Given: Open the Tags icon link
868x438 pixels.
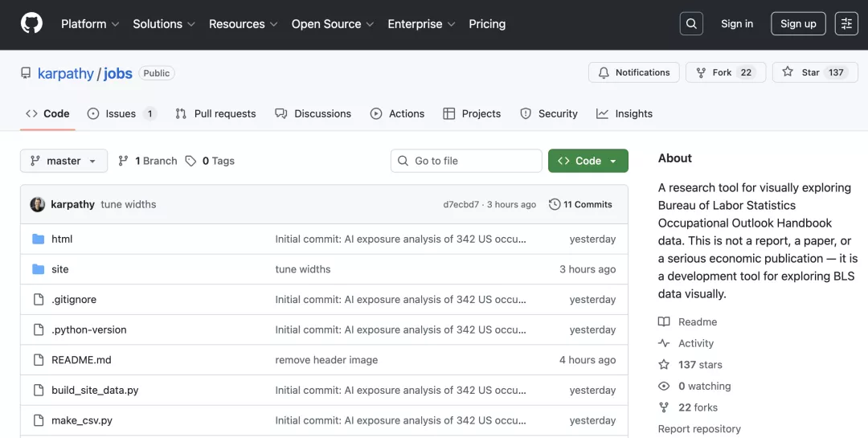Looking at the screenshot, I should (x=190, y=161).
